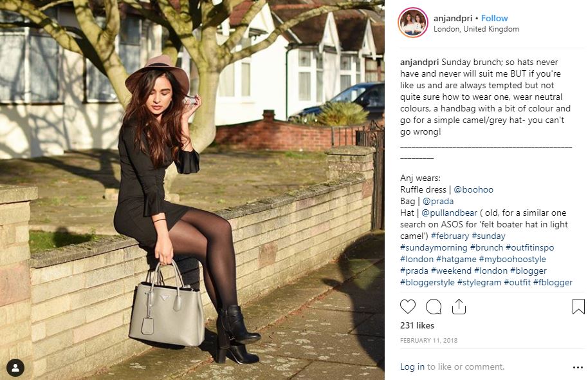Open comments via speech bubble icon
The width and height of the screenshot is (588, 380).
[x=434, y=307]
